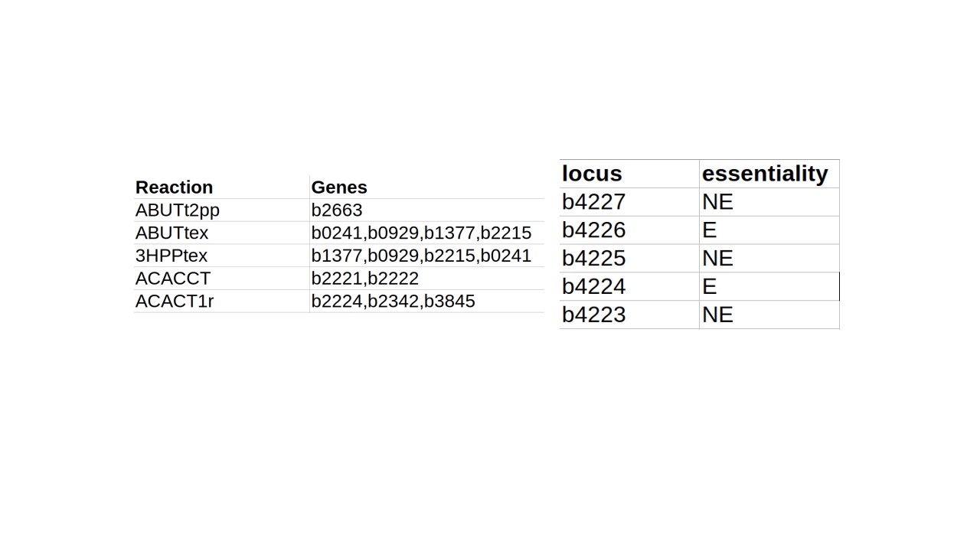Screen dimensions: 980x551
Task: Click the ACACCT reaction cell
Action: [173, 279]
